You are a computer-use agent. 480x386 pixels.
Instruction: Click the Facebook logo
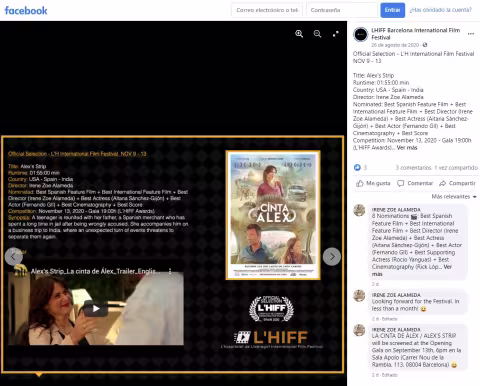click(26, 10)
